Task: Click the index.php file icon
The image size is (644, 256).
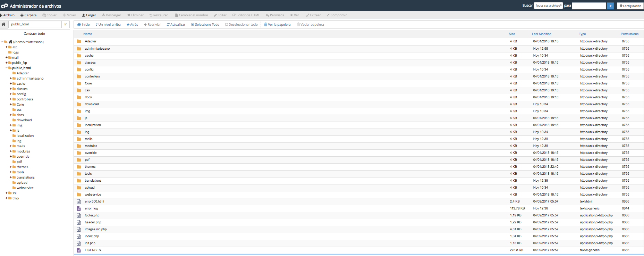Action: click(x=79, y=236)
